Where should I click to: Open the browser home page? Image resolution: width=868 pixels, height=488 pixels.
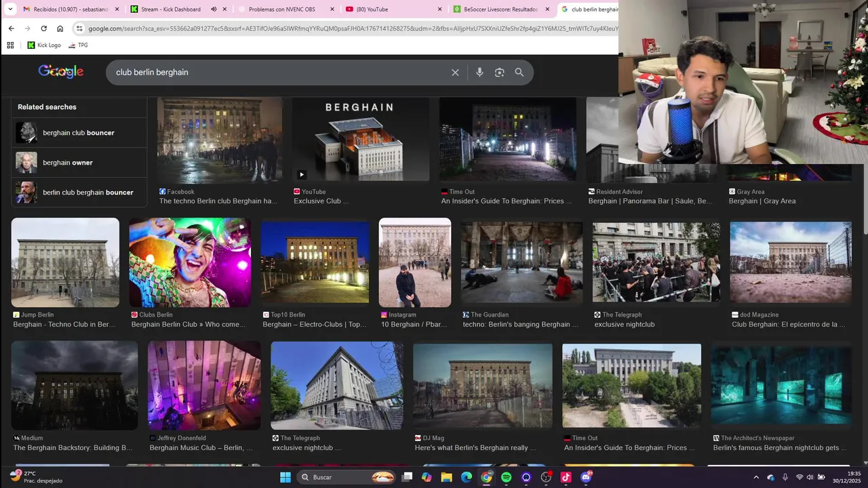click(60, 28)
